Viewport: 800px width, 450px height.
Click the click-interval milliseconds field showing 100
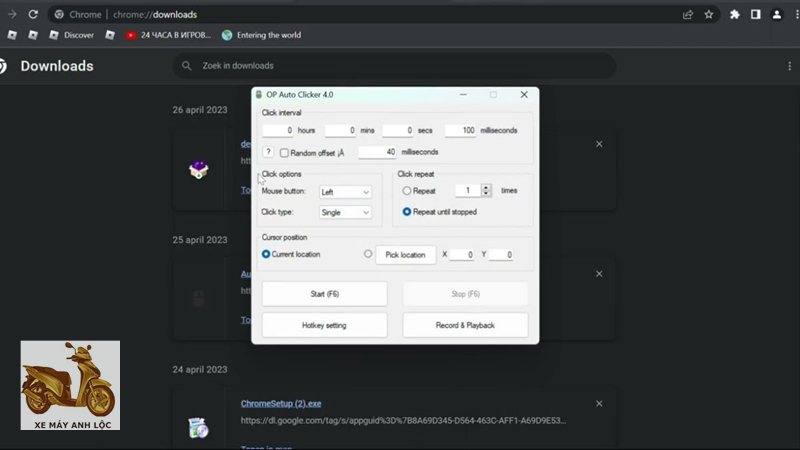(x=460, y=131)
